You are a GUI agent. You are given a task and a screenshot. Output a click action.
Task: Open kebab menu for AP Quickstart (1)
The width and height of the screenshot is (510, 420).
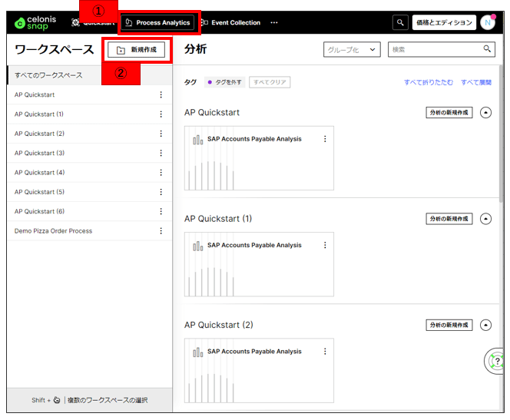(x=161, y=114)
